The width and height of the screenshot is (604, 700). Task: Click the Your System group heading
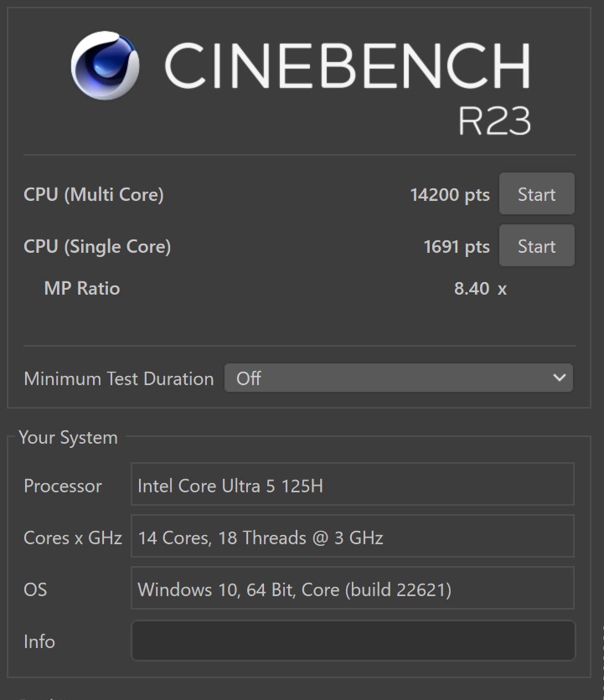[69, 438]
